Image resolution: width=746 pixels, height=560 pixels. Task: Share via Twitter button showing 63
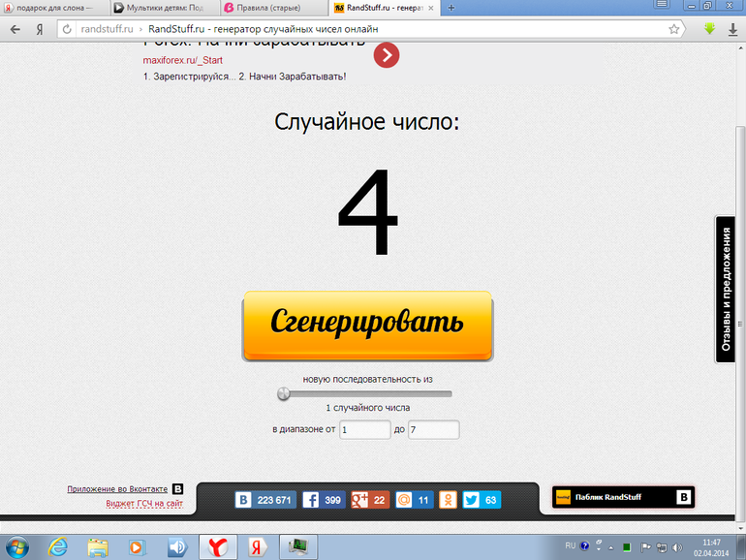click(x=482, y=500)
